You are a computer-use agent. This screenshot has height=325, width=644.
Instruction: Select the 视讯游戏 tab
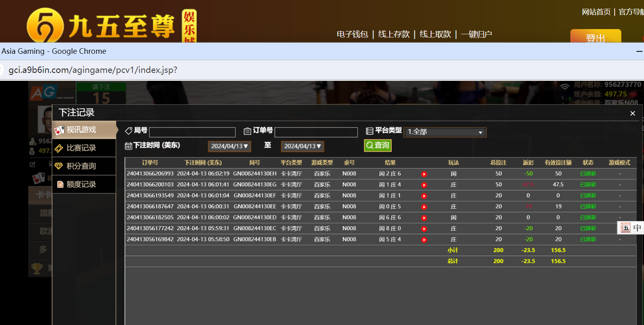pyautogui.click(x=84, y=130)
